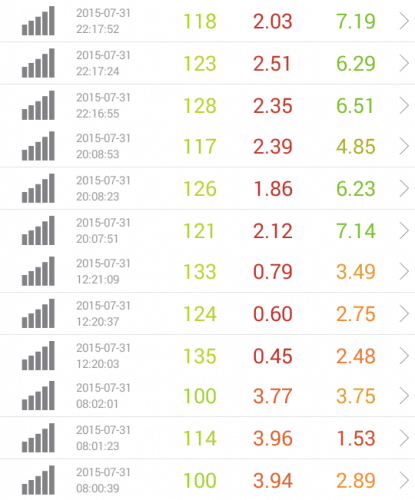Screen dimensions: 415x500
Task: Expand chevron on the 4.85 result row
Action: [x=404, y=146]
